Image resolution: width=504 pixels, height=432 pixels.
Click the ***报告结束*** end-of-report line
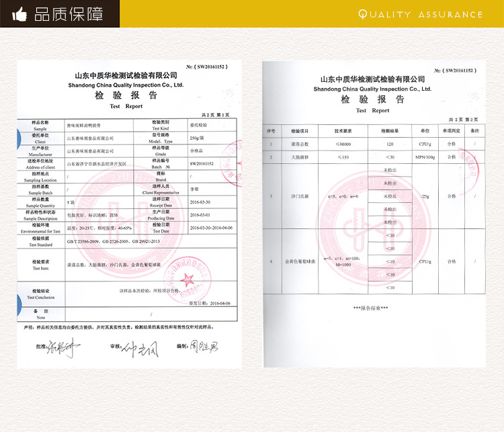click(370, 308)
